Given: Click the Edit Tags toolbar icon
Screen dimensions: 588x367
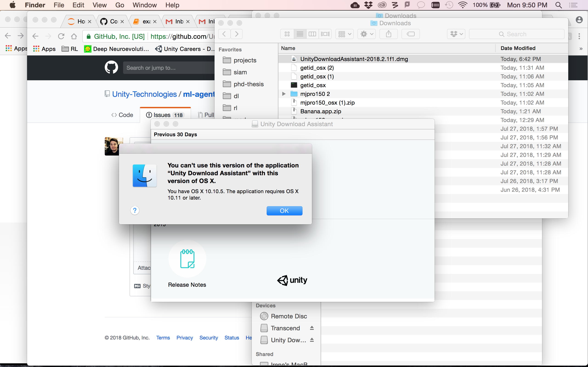Looking at the screenshot, I should 410,34.
